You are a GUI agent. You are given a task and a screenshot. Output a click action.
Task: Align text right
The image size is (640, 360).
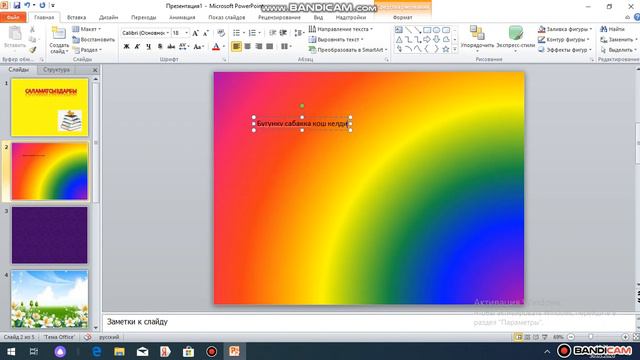[x=258, y=47]
